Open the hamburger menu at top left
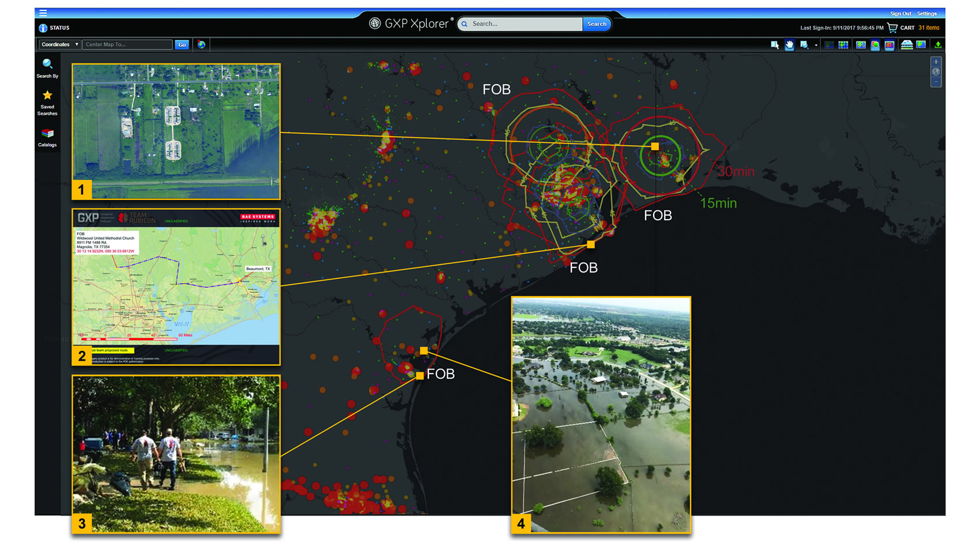The image size is (980, 551). 43,12
